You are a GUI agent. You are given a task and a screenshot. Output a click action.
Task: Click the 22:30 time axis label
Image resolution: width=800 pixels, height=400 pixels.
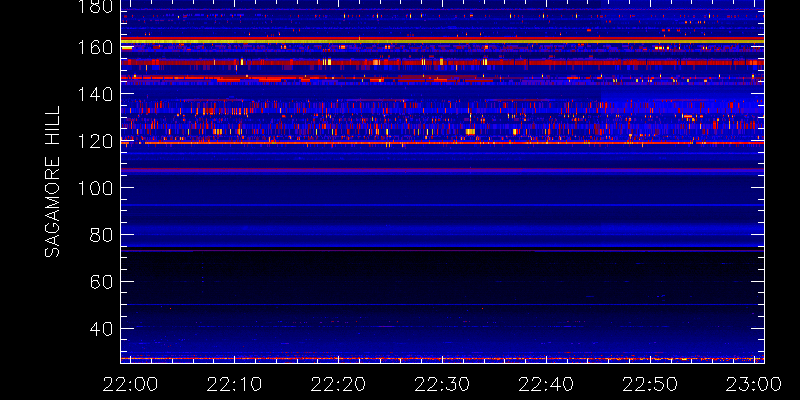(x=442, y=383)
